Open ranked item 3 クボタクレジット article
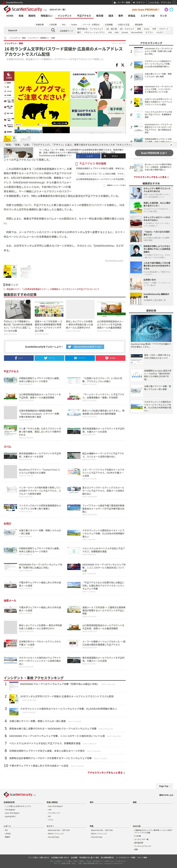This screenshot has width=177, height=868. (x=69, y=709)
